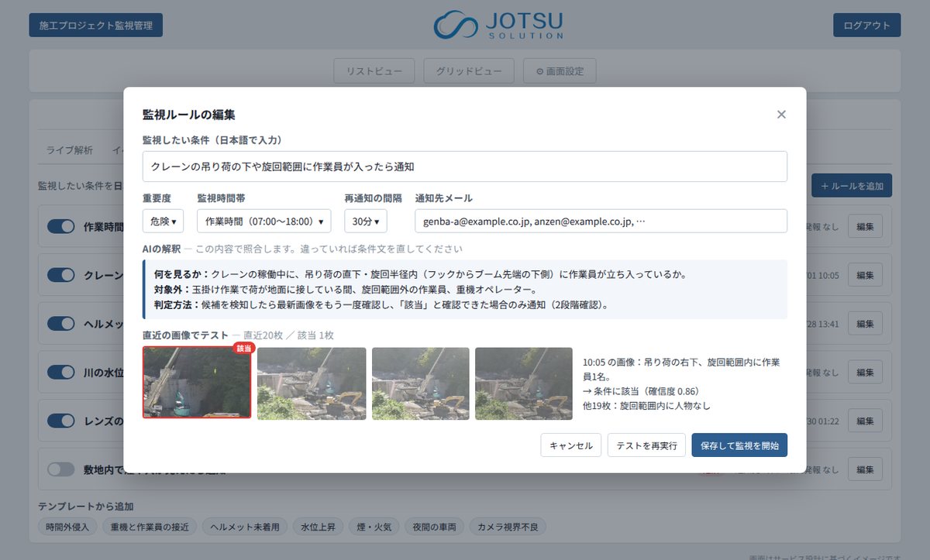Click 編集 for the 川の水位 rule
930x560 pixels.
point(865,373)
